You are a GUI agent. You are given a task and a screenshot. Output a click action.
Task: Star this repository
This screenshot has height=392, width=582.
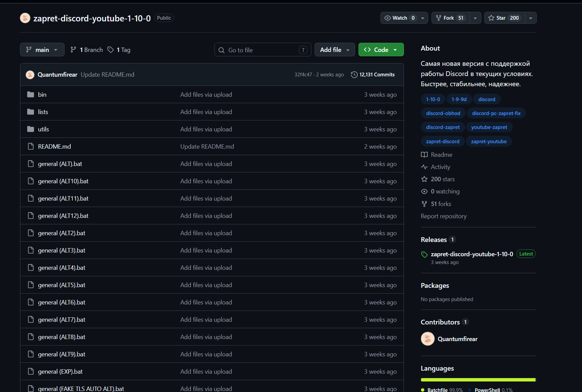coord(504,18)
